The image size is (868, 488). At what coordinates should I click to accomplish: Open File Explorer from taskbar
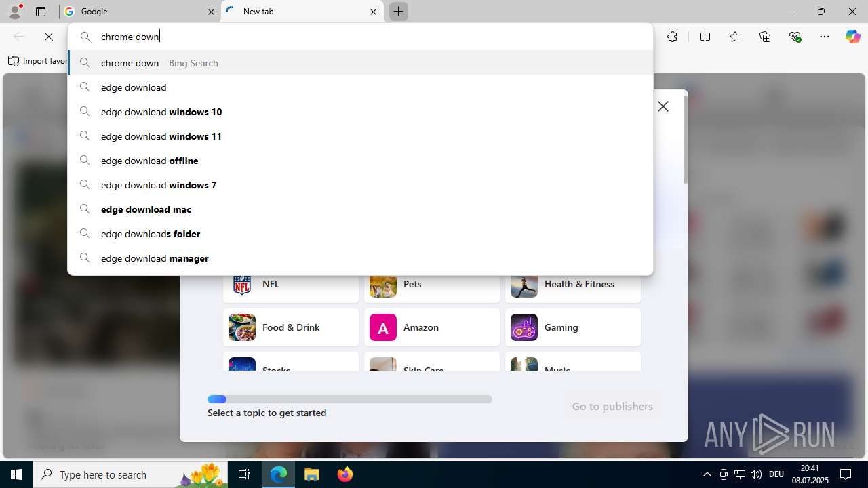pyautogui.click(x=311, y=474)
